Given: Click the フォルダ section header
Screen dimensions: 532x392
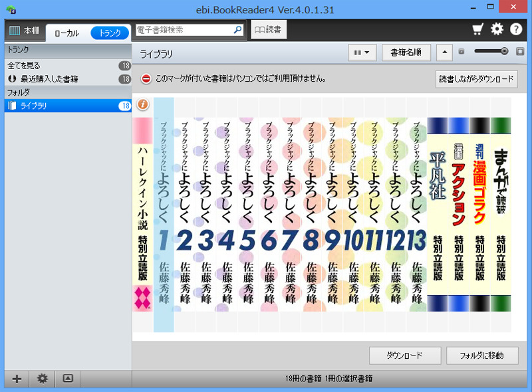Looking at the screenshot, I should [68, 92].
